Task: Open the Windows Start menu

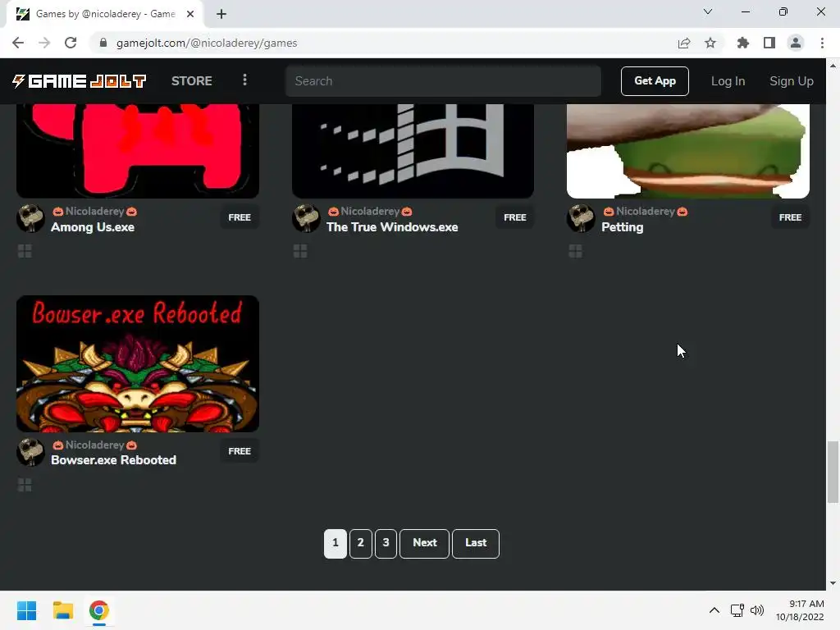Action: 27,610
